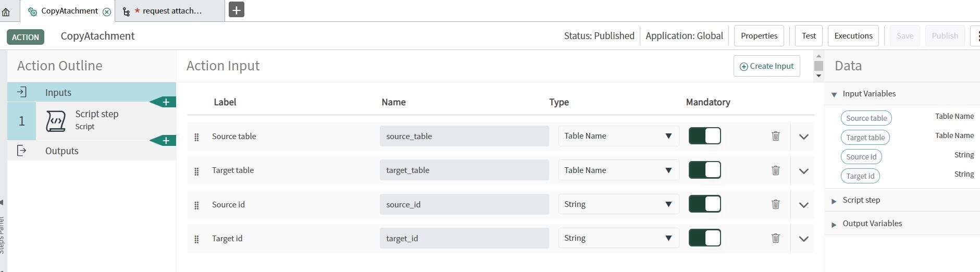Open the Executions button
The image size is (980, 272).
coord(853,36)
